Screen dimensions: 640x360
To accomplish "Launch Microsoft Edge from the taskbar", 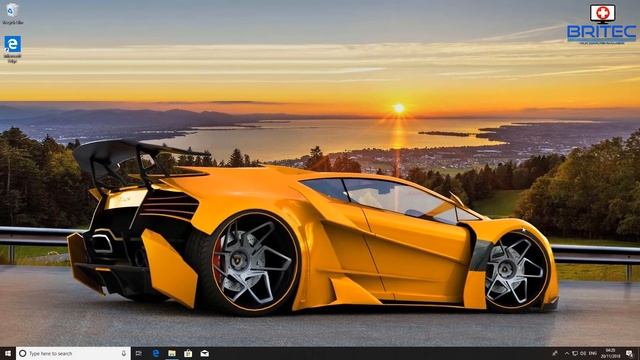I will 156,353.
